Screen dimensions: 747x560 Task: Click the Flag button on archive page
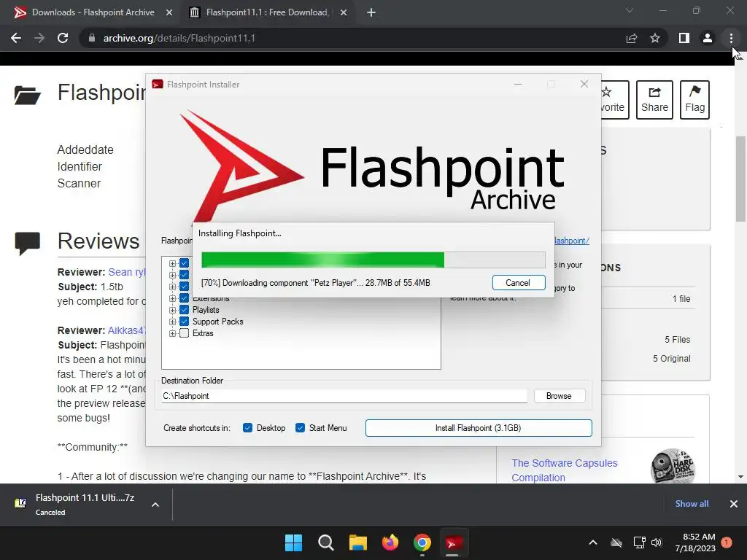point(694,100)
